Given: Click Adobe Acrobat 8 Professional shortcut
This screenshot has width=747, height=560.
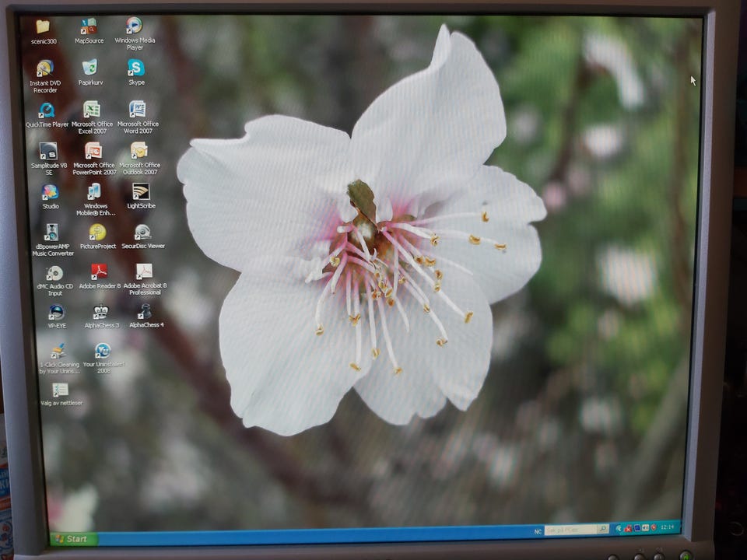Looking at the screenshot, I should [x=144, y=272].
